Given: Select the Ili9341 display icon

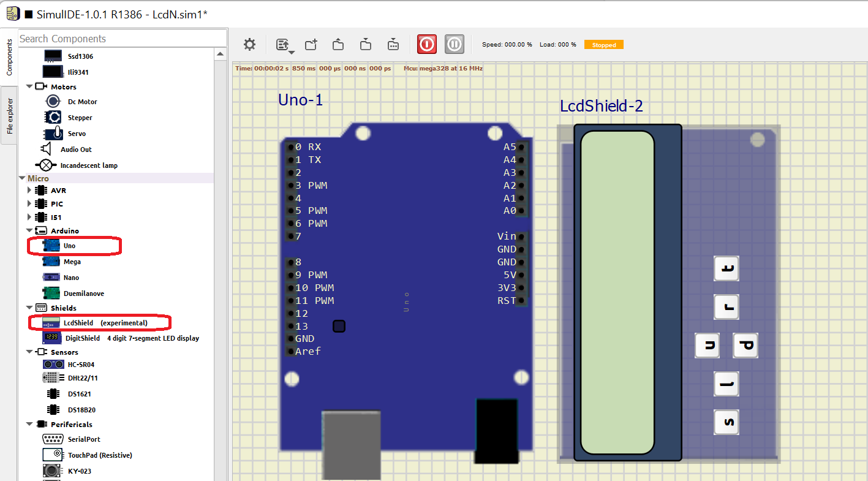Looking at the screenshot, I should pyautogui.click(x=53, y=72).
